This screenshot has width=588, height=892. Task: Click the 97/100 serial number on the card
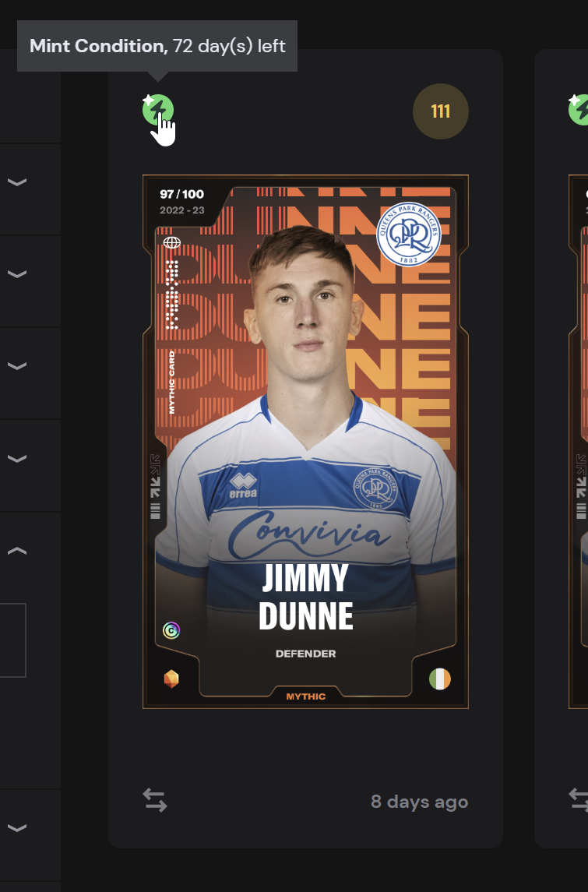[x=182, y=194]
